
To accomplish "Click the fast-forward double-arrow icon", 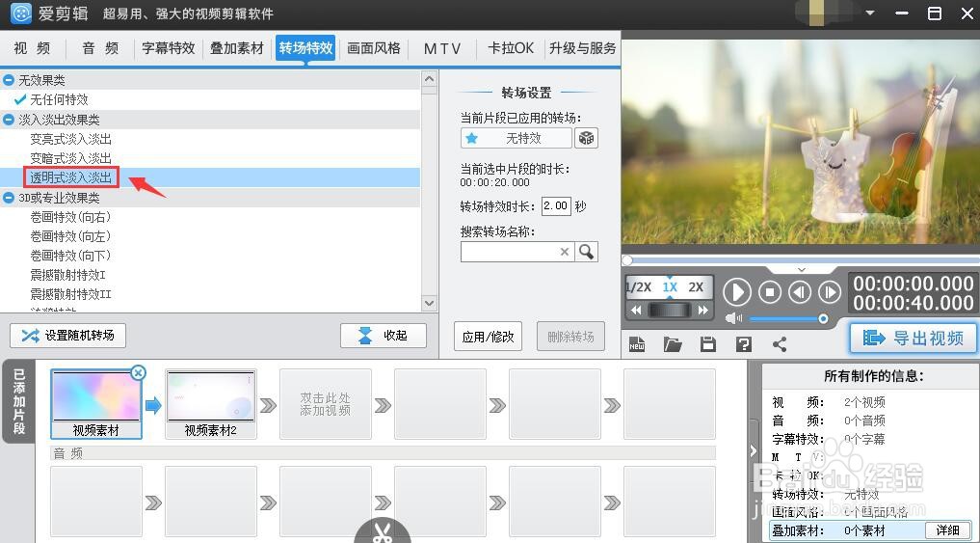I will pyautogui.click(x=703, y=311).
